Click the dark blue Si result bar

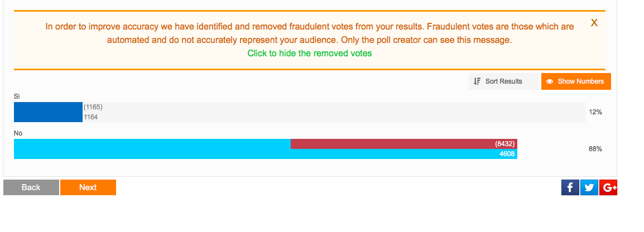(x=48, y=112)
